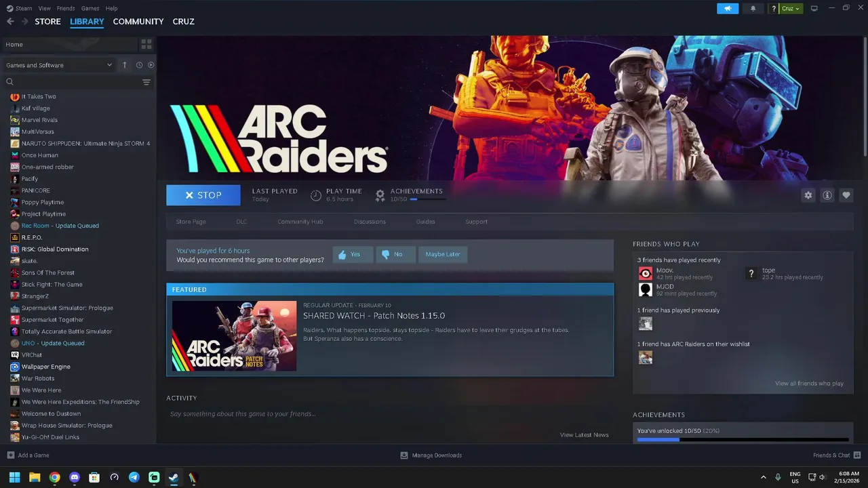Open the DLC link
This screenshot has height=488, width=868.
click(x=241, y=222)
